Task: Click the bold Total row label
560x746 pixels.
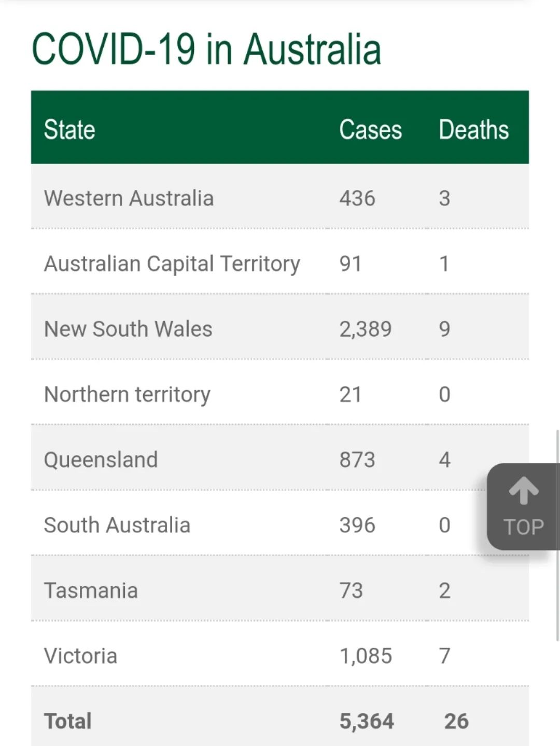Action: pos(68,721)
